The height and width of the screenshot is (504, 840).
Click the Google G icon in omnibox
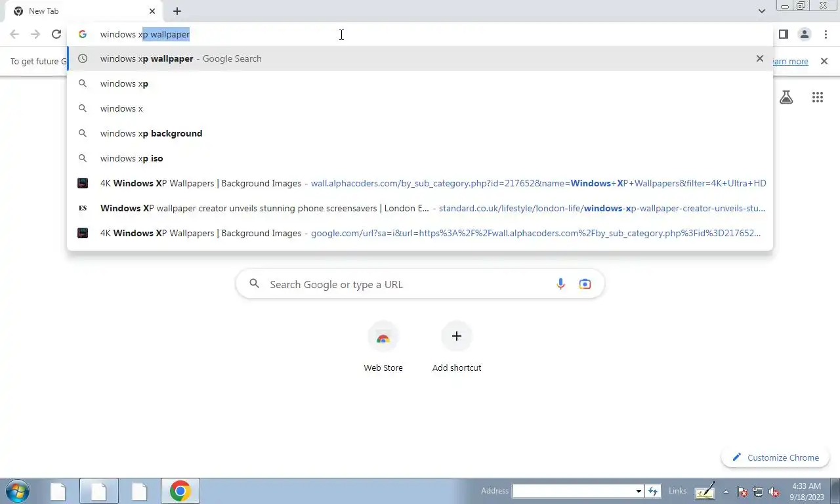tap(83, 34)
